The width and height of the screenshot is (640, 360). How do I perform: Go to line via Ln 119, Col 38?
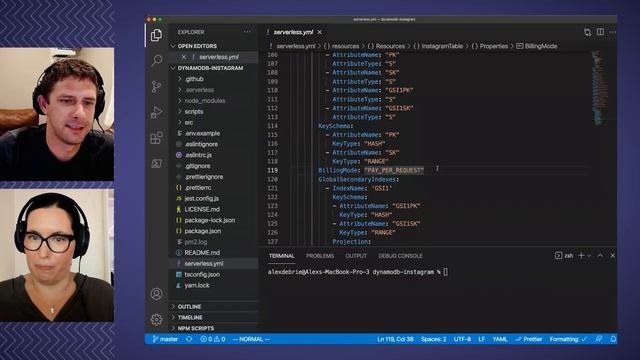coord(395,339)
